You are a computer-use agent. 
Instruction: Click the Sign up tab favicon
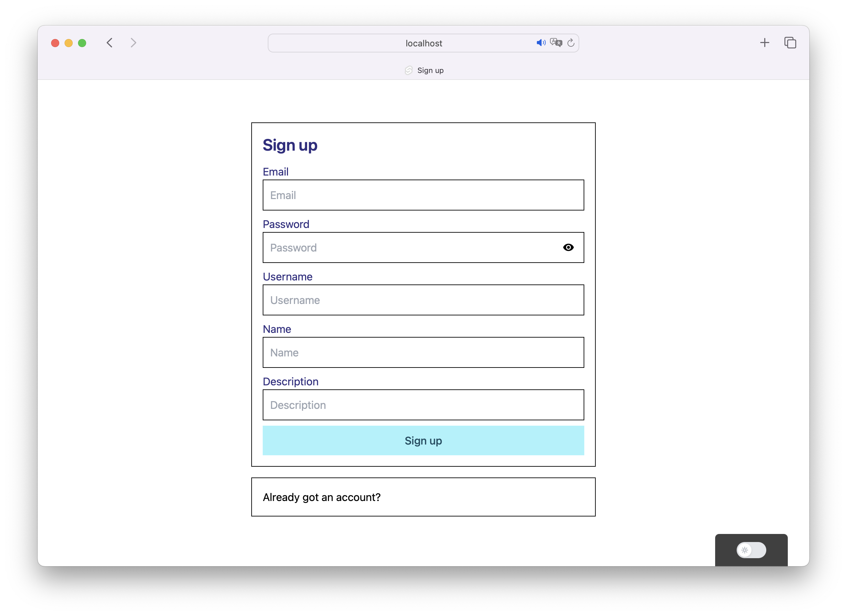[x=409, y=70]
